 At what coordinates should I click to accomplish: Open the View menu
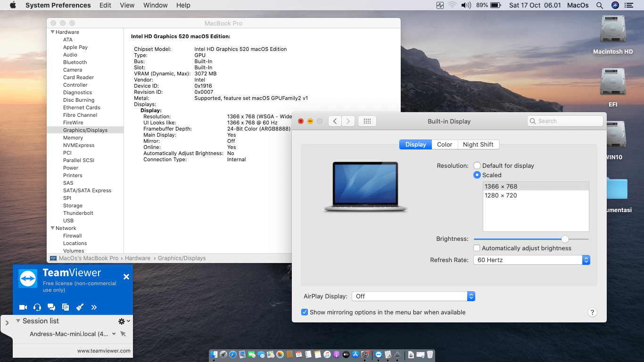tap(127, 5)
